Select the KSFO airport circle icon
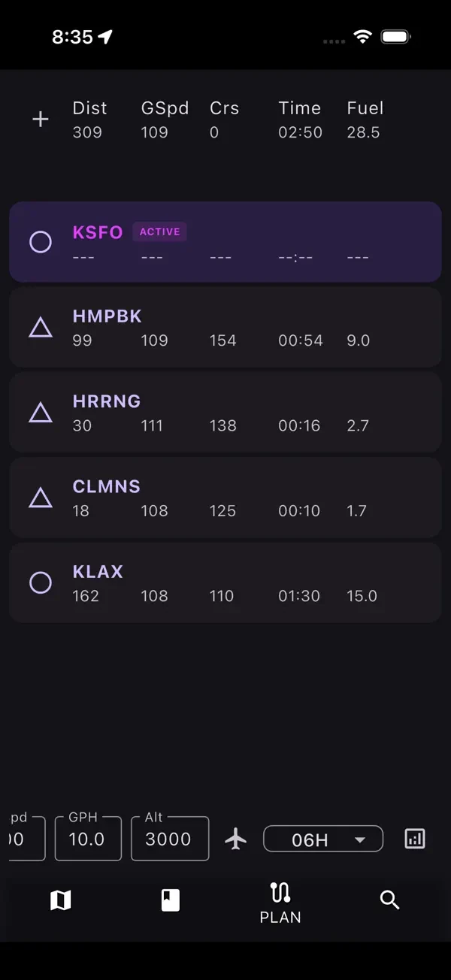The width and height of the screenshot is (451, 980). point(41,242)
